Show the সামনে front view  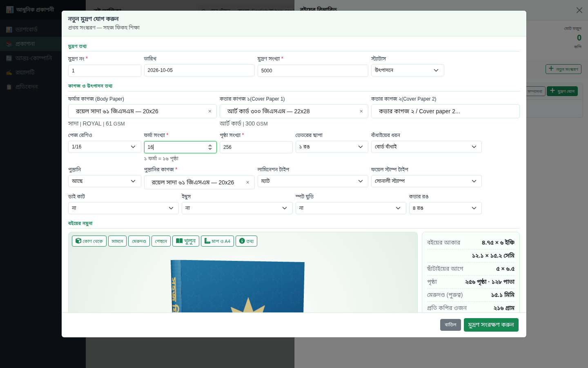click(x=117, y=241)
